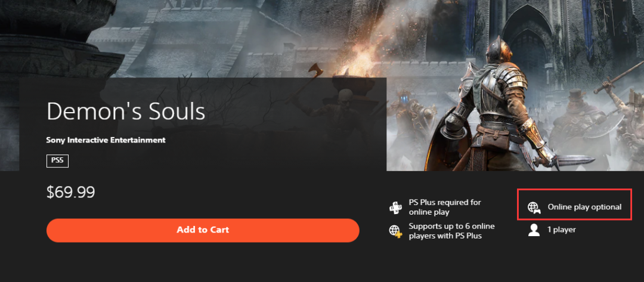Open Sony Interactive Entertainment publisher link
The image size is (644, 282).
(106, 140)
